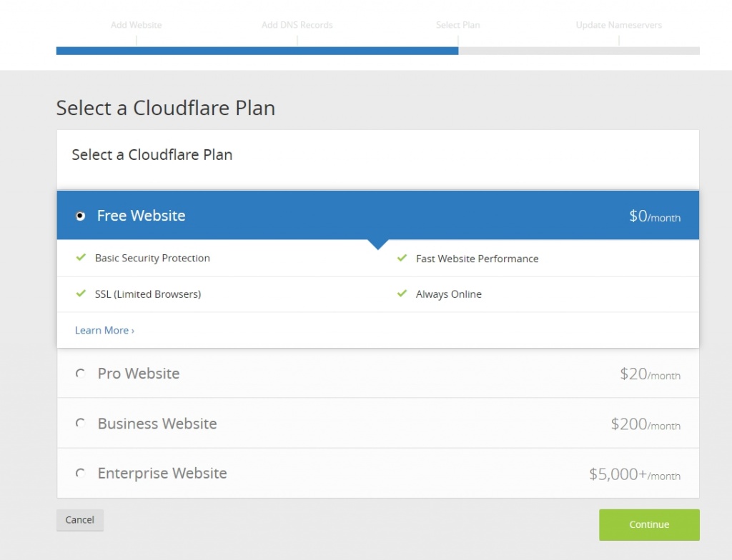Screen dimensions: 732x560
Task: Click the '$0/month' price
Action: pos(655,216)
